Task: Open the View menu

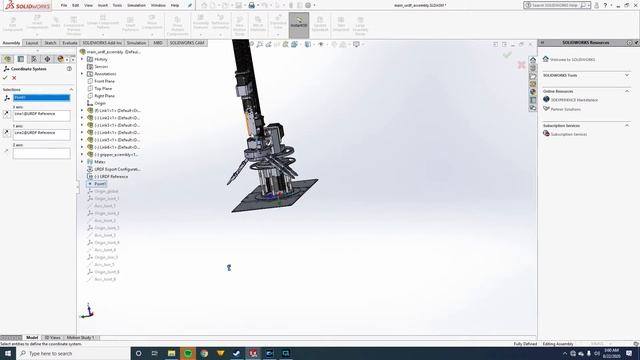Action: (88, 6)
